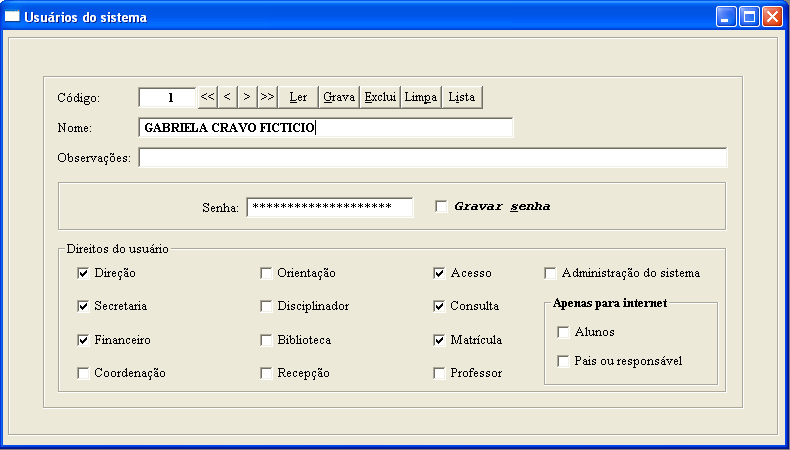Viewport: 790px width, 450px height.
Task: Enable the Coordenação permission
Action: click(83, 373)
